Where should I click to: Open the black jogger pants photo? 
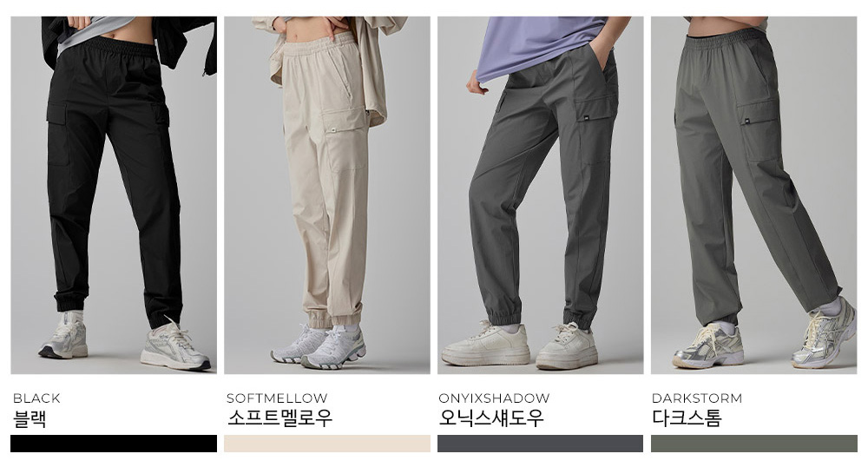(x=114, y=194)
